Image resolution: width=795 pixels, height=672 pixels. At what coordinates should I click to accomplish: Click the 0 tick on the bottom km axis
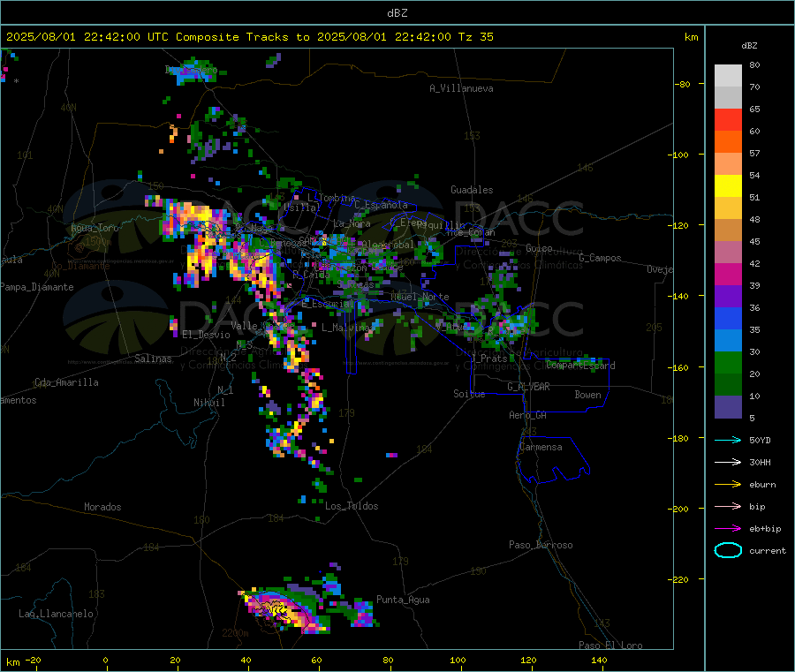click(105, 660)
